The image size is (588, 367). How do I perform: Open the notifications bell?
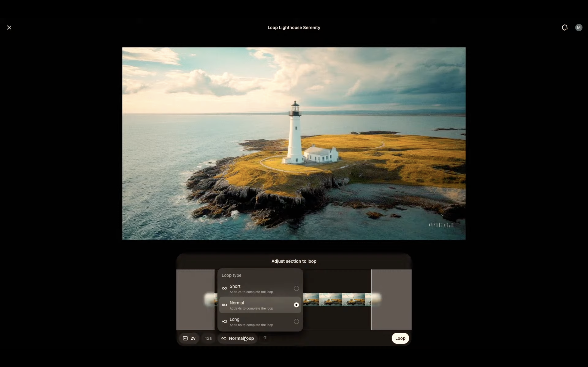564,27
